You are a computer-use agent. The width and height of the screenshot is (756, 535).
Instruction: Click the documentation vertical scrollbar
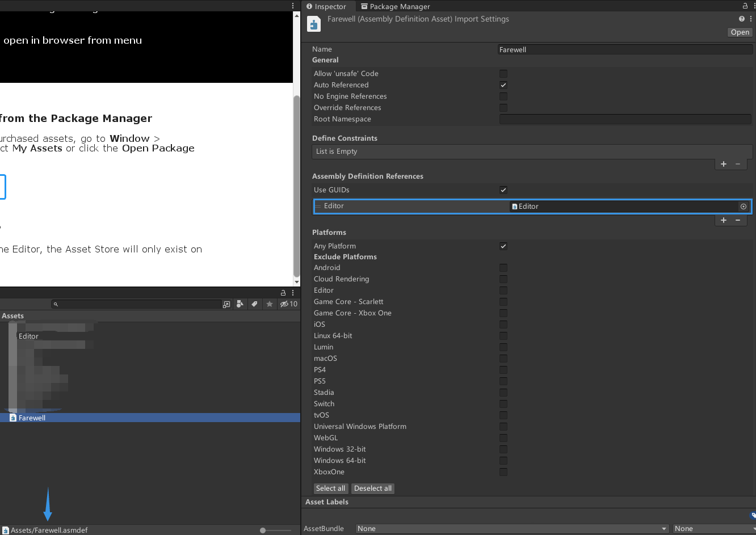point(296,186)
